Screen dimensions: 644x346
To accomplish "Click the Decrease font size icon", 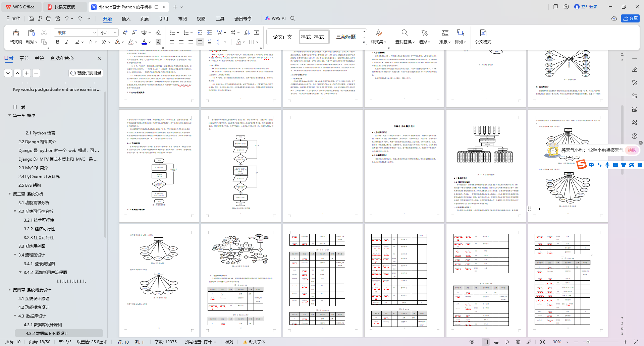I will 134,33.
